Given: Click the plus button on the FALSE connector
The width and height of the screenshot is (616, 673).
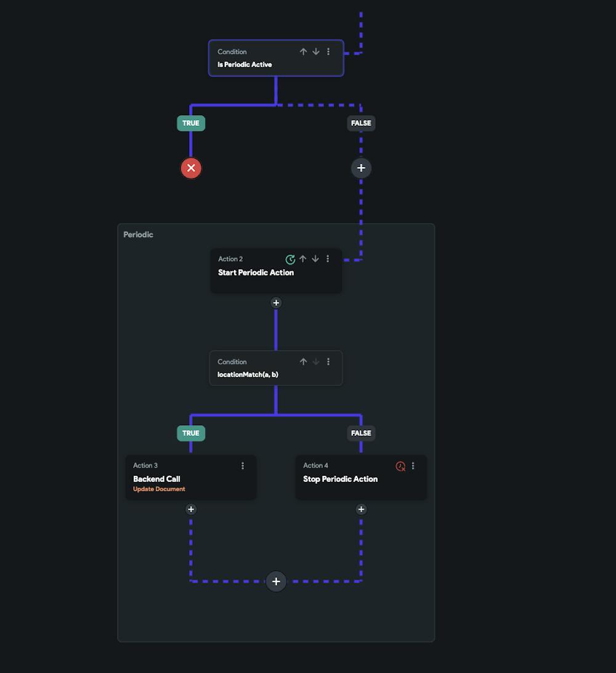Looking at the screenshot, I should [x=361, y=168].
